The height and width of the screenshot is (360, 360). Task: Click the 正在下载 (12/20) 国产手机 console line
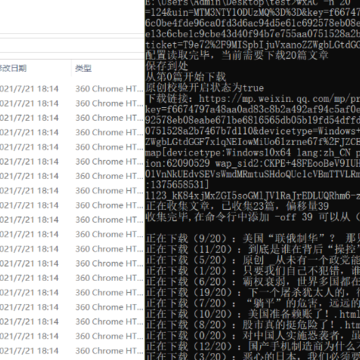(x=253, y=346)
